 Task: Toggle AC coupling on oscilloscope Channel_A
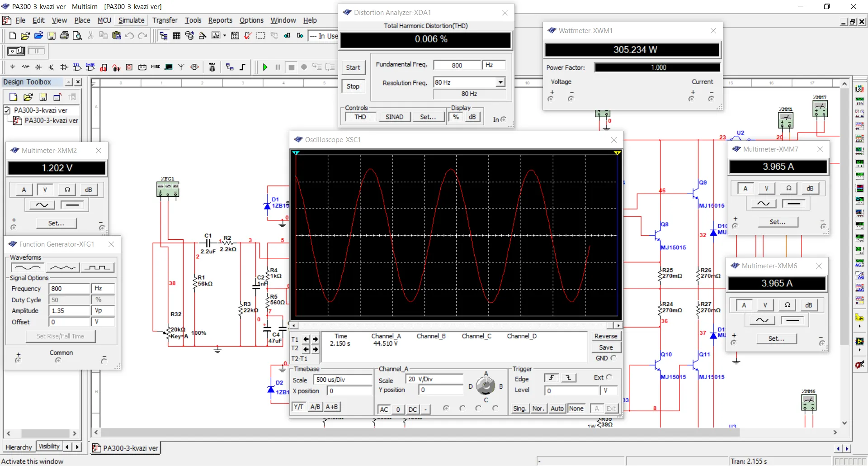point(384,409)
